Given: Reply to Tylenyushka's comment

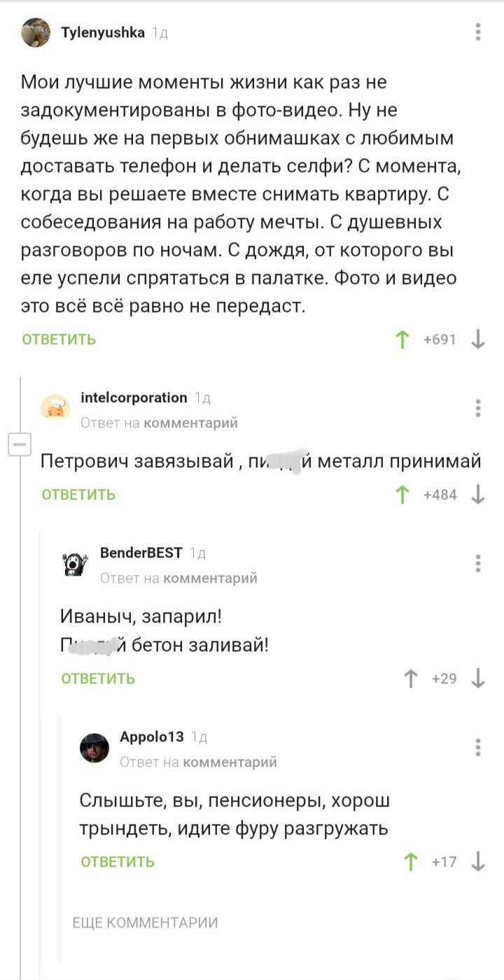Looking at the screenshot, I should [59, 340].
